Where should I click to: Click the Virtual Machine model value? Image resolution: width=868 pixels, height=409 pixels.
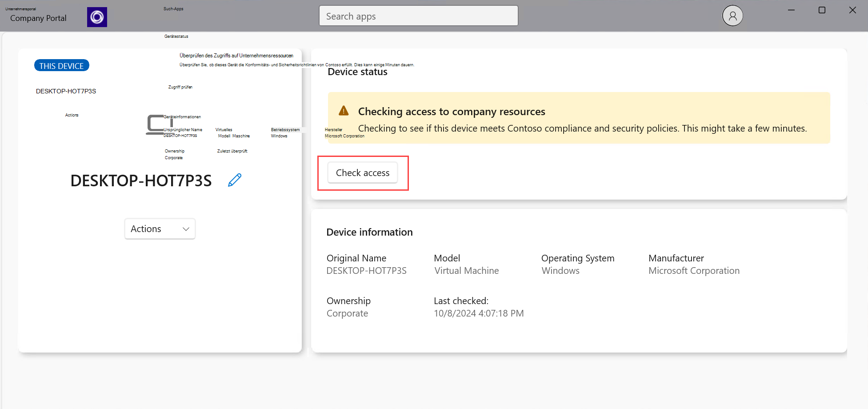pyautogui.click(x=467, y=271)
